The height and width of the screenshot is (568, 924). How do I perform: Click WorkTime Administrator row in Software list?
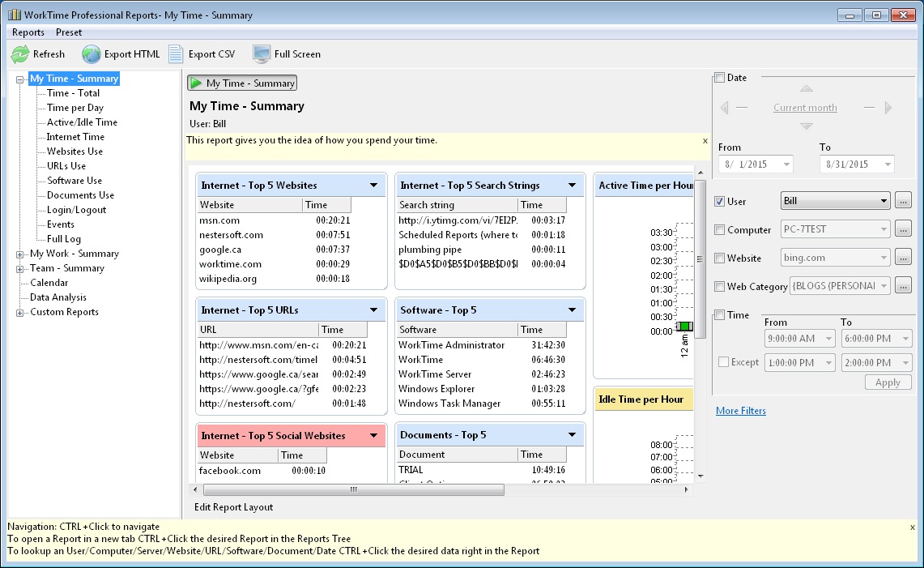click(x=482, y=345)
